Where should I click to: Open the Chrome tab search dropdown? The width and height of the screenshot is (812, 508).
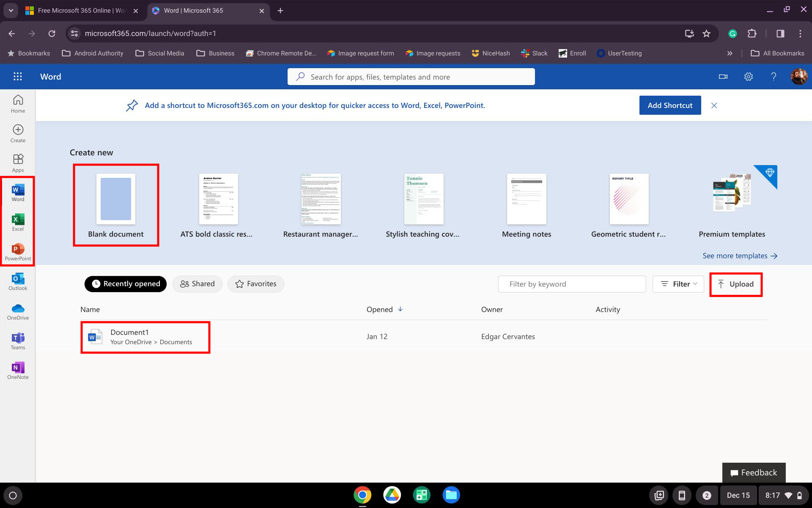[11, 11]
